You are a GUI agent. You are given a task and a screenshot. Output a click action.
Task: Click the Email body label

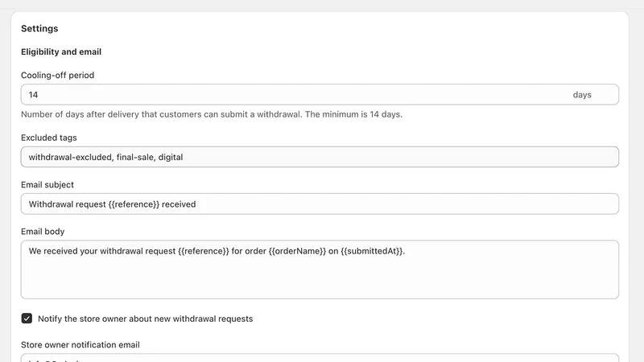pos(43,232)
